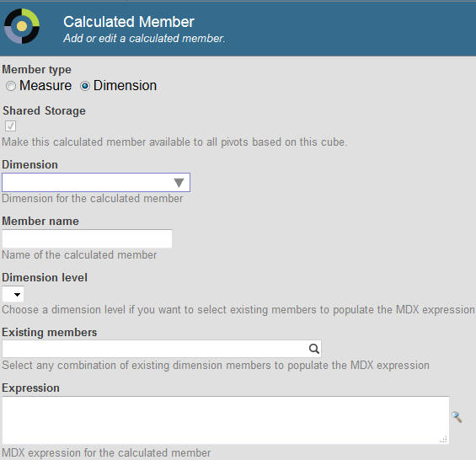476x460 pixels.
Task: Click the magnifier icon beside Expression box
Action: tap(457, 417)
